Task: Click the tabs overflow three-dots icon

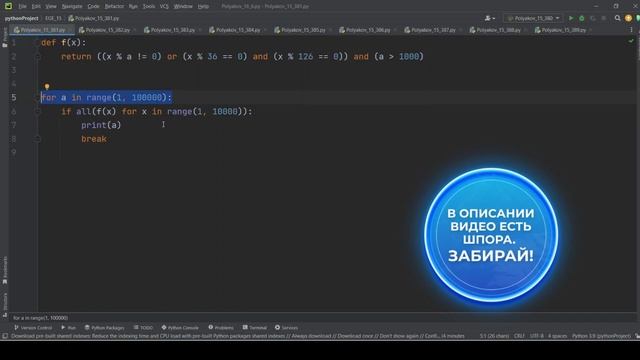Action: coord(631,30)
